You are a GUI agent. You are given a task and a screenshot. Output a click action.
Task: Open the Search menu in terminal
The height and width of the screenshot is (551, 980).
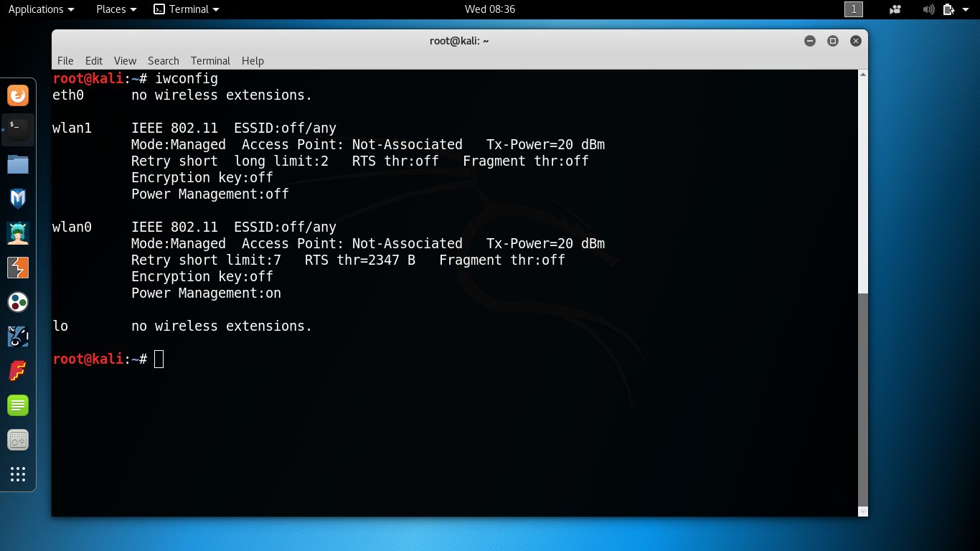click(x=163, y=61)
